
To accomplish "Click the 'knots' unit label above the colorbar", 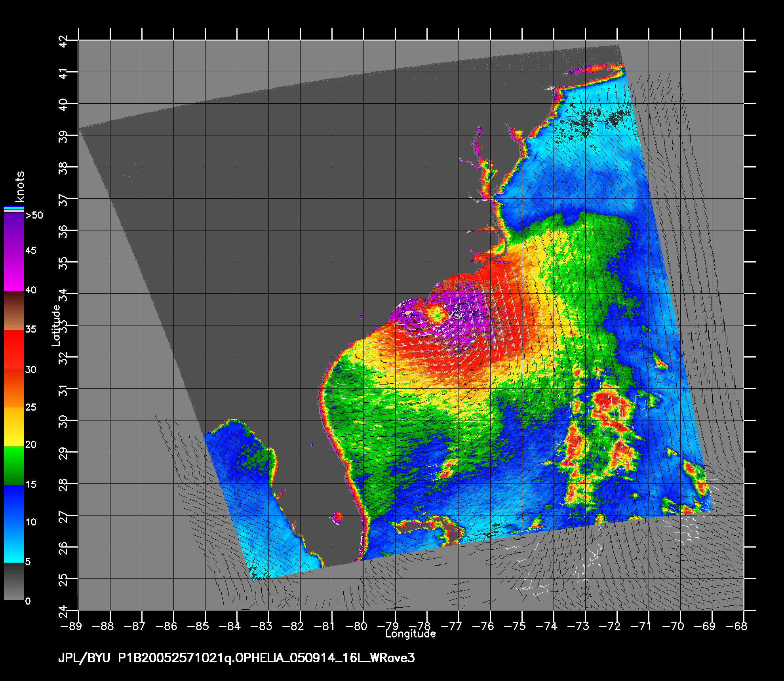I will 19,186.
